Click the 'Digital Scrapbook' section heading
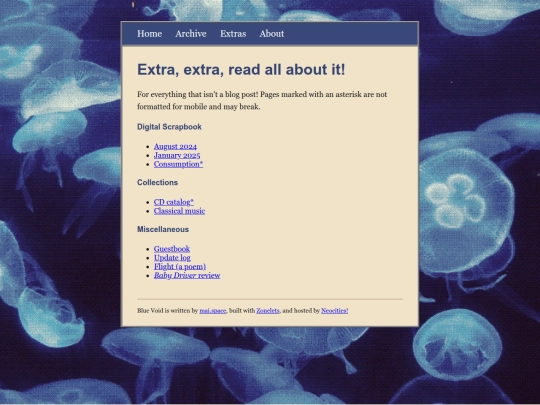This screenshot has height=405, width=540. pos(169,127)
